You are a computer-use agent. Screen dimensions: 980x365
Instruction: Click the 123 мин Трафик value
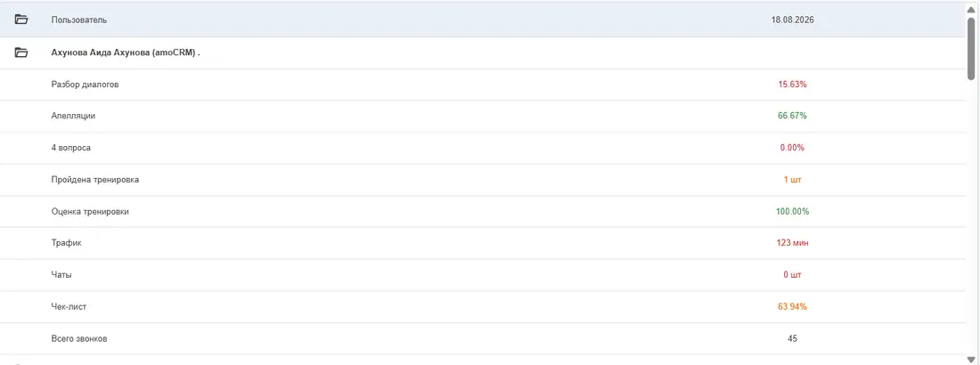click(793, 243)
